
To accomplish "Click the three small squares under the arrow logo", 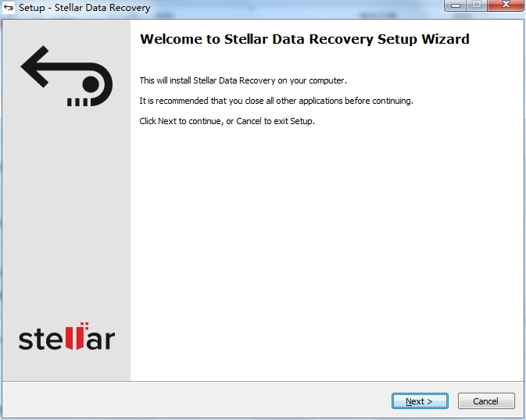I will [77, 102].
